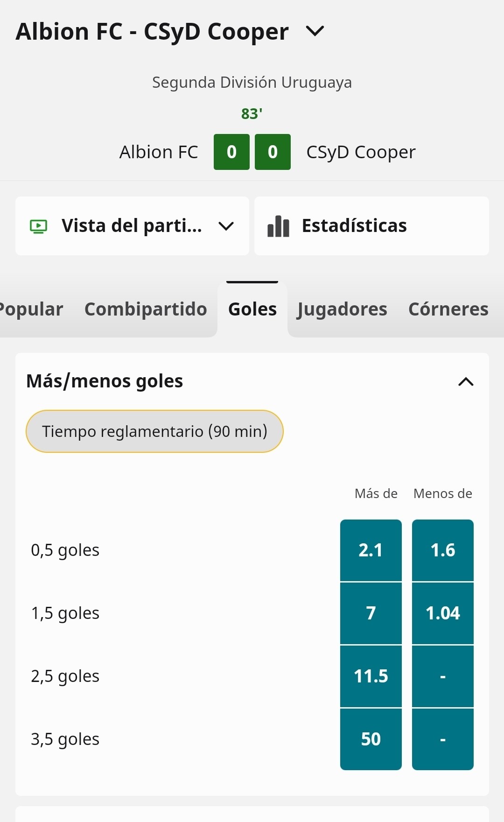504x822 pixels.
Task: Click the Estadísticas bar chart icon
Action: point(278,226)
